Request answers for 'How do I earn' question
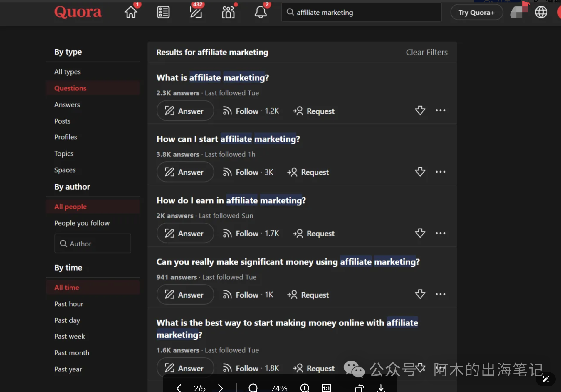561x392 pixels. pyautogui.click(x=313, y=233)
